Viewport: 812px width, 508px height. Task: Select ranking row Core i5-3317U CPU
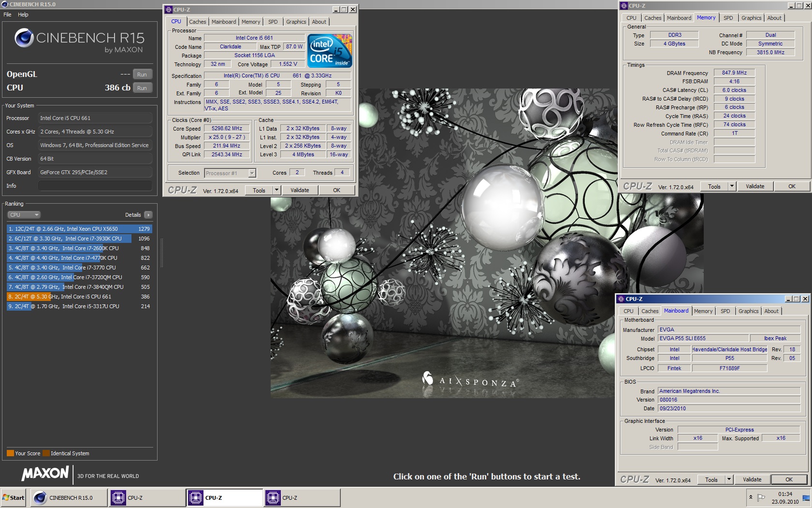[79, 306]
